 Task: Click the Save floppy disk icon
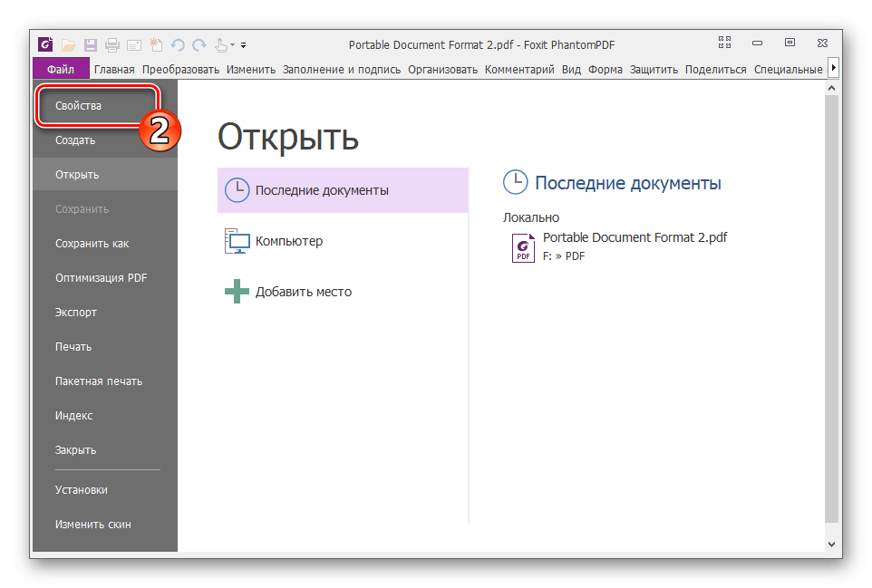click(x=91, y=44)
